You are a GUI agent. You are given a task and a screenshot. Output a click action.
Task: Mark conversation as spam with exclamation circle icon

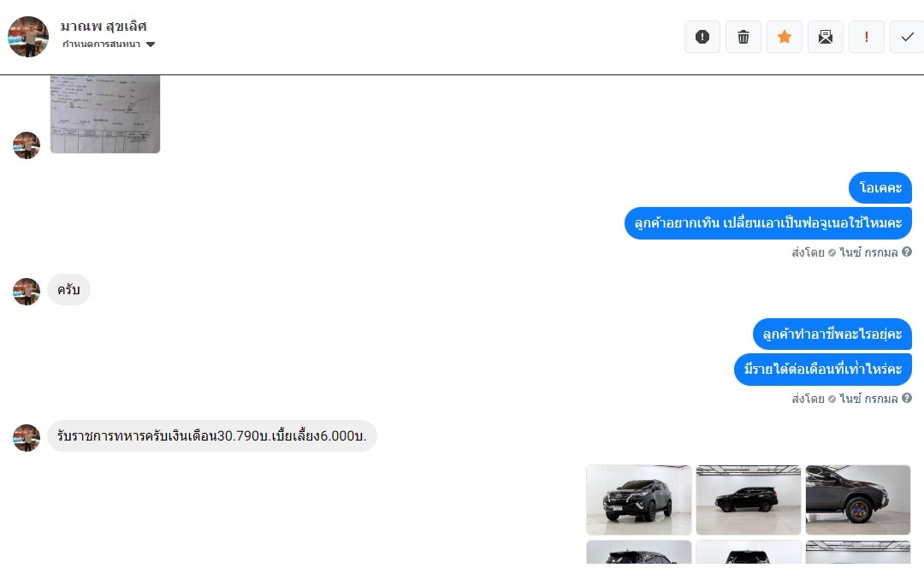tap(702, 37)
